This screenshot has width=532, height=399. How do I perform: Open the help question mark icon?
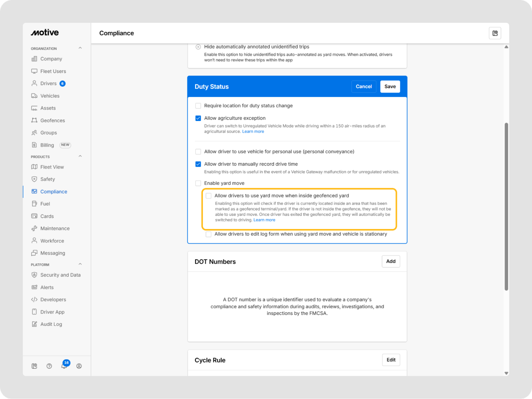[x=49, y=366]
